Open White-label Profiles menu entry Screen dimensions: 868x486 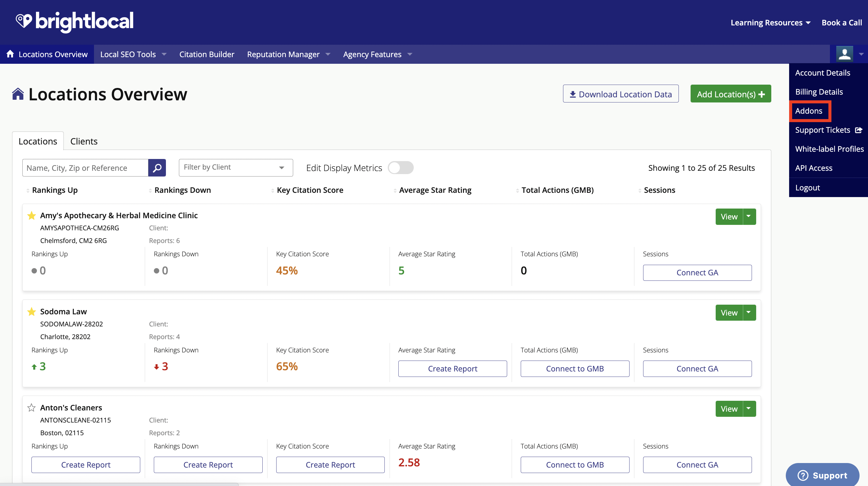(x=829, y=149)
